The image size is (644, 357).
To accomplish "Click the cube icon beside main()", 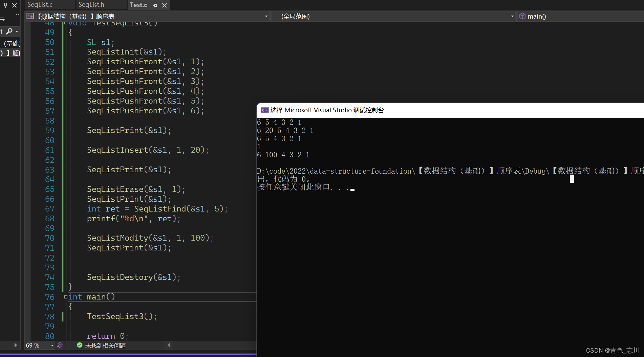I will pyautogui.click(x=522, y=16).
